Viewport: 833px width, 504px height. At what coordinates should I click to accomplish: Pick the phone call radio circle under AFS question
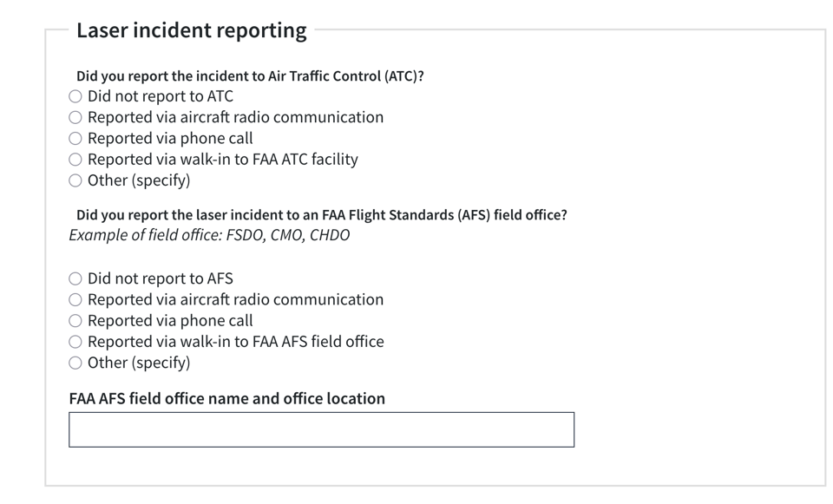pos(75,321)
